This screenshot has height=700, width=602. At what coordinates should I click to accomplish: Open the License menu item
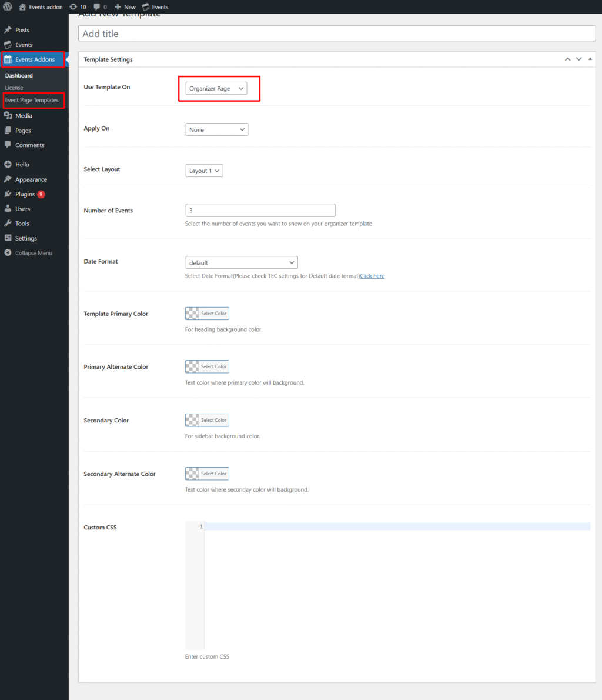pos(14,87)
